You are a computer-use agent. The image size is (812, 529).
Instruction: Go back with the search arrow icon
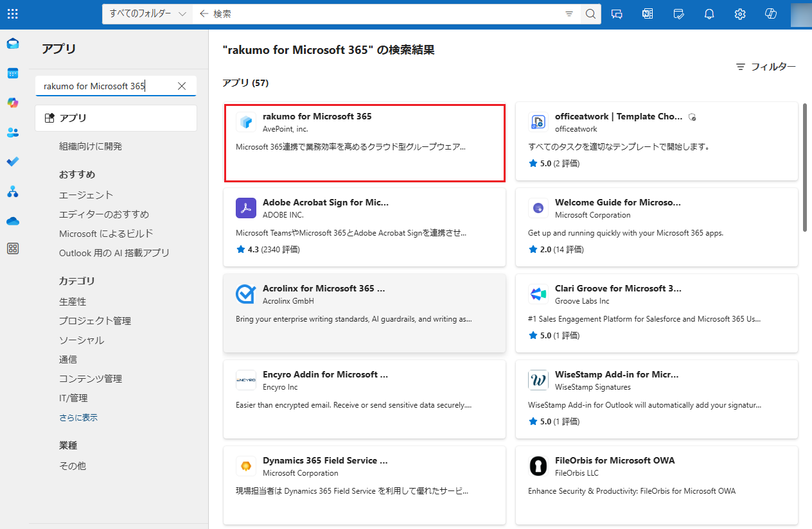(x=204, y=13)
